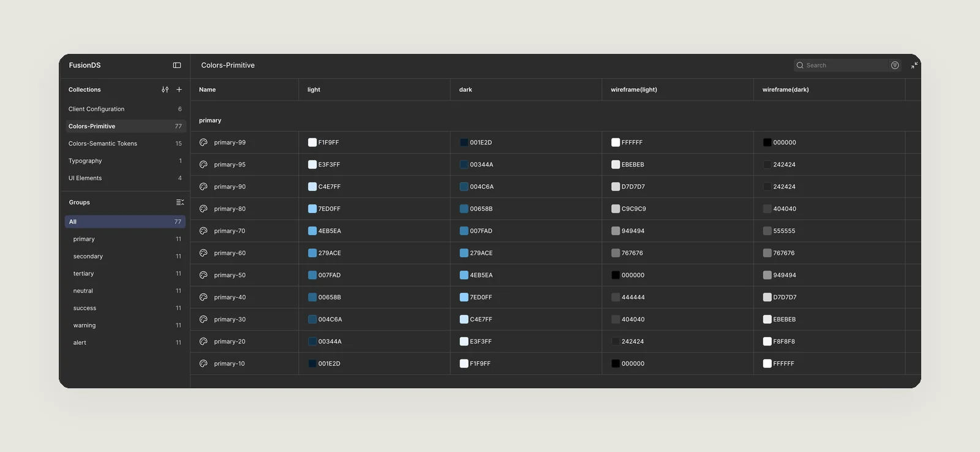Image resolution: width=980 pixels, height=452 pixels.
Task: Select the success group
Action: point(125,308)
